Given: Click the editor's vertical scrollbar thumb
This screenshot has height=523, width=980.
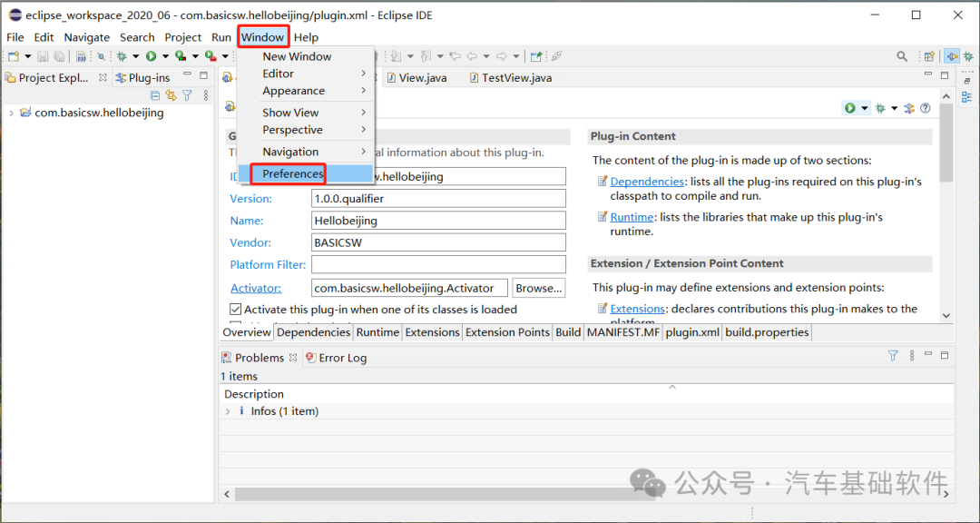Looking at the screenshot, I should (946, 143).
